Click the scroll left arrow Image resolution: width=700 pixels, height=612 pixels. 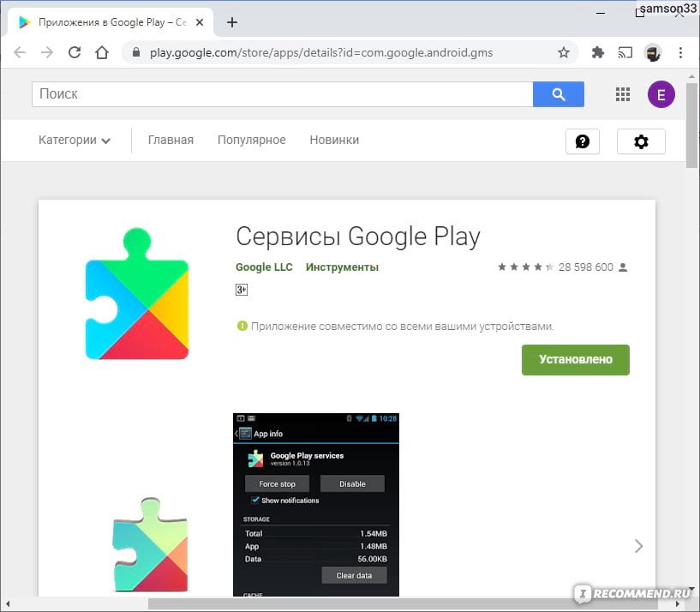(7, 604)
